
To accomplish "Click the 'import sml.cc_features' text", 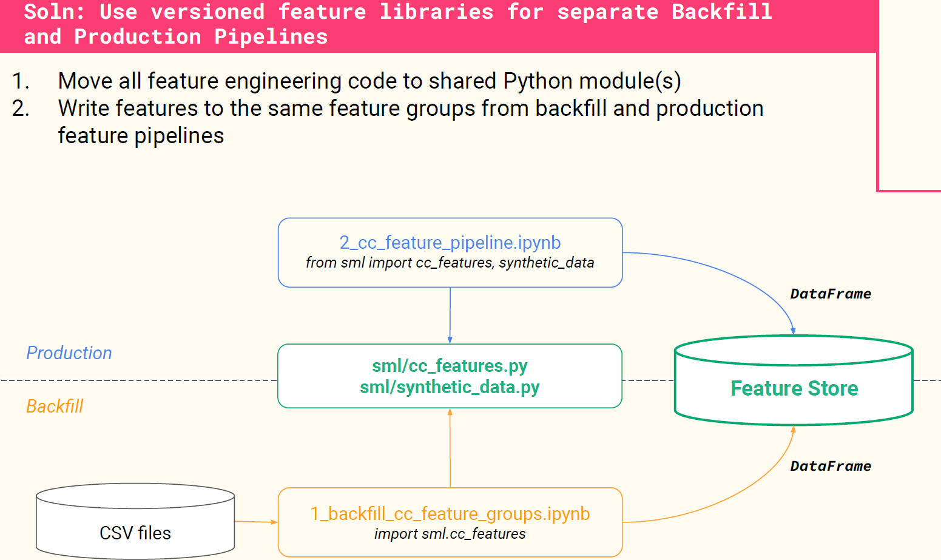I will tap(450, 534).
